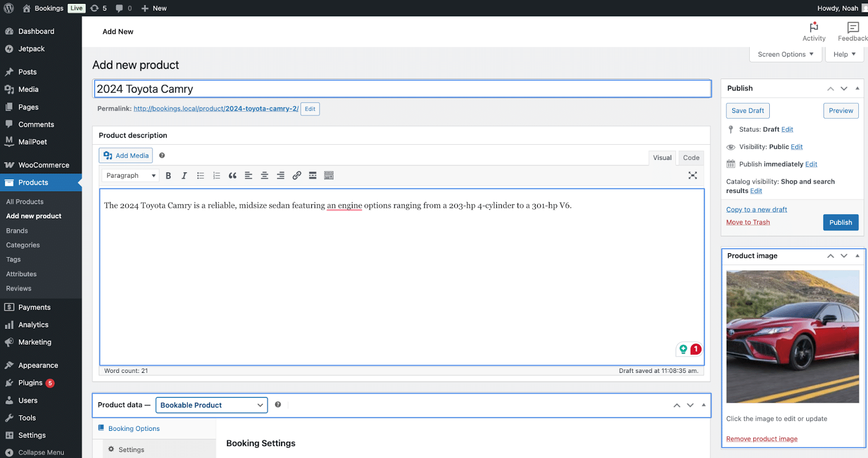This screenshot has height=458, width=868.
Task: Insert a bulleted list
Action: coord(200,176)
